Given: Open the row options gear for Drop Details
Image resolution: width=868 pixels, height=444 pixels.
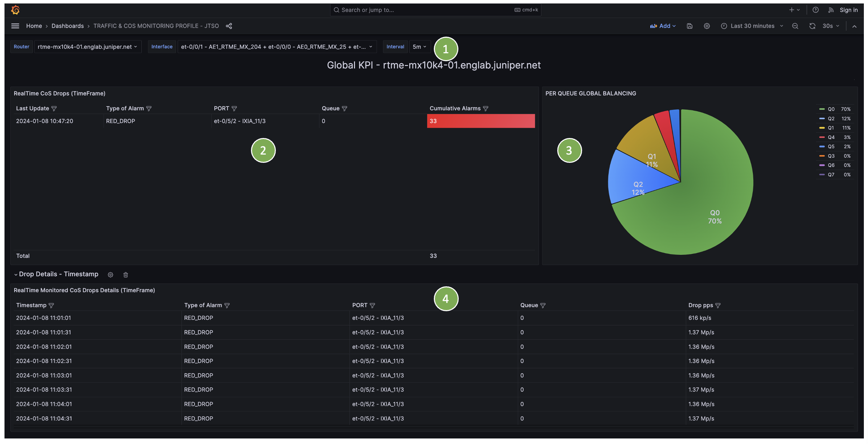Looking at the screenshot, I should 111,275.
